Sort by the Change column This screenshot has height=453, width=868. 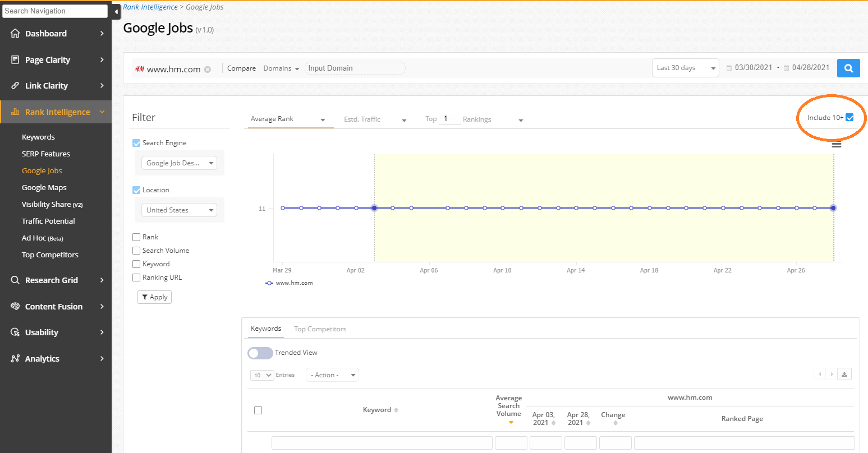[x=616, y=423]
